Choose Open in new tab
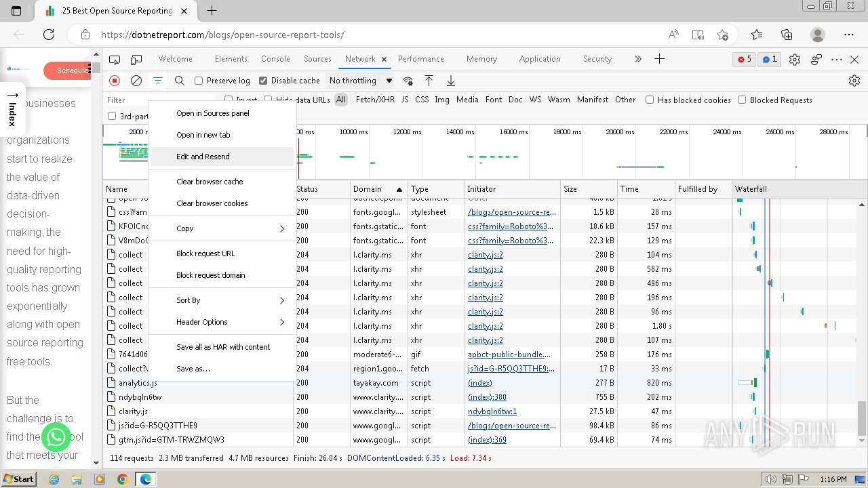 point(222,135)
